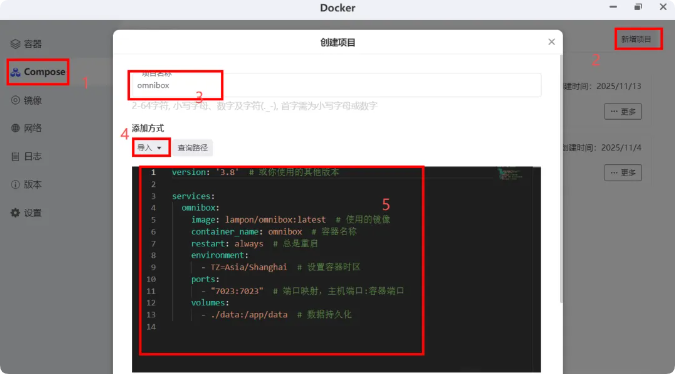Click the code line restart: always
The height and width of the screenshot is (374, 675).
[254, 244]
